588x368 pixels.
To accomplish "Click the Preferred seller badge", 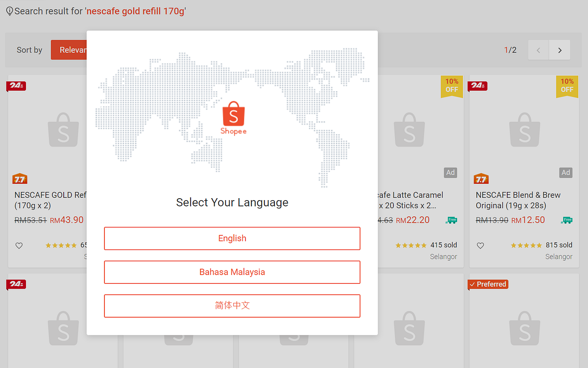I will click(x=488, y=284).
